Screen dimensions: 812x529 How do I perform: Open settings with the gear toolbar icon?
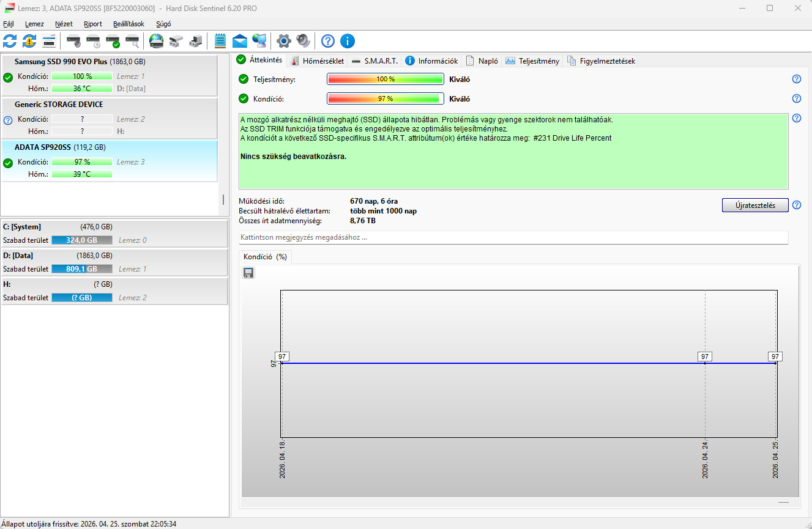(283, 41)
